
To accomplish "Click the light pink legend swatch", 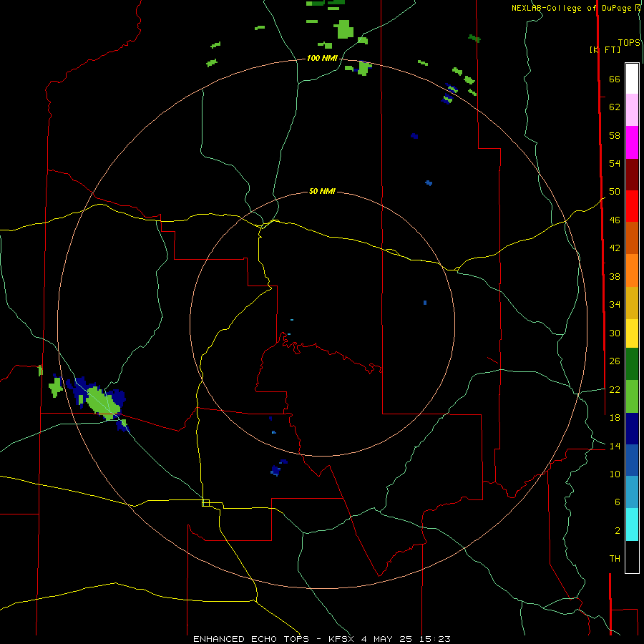I will pos(632,110).
